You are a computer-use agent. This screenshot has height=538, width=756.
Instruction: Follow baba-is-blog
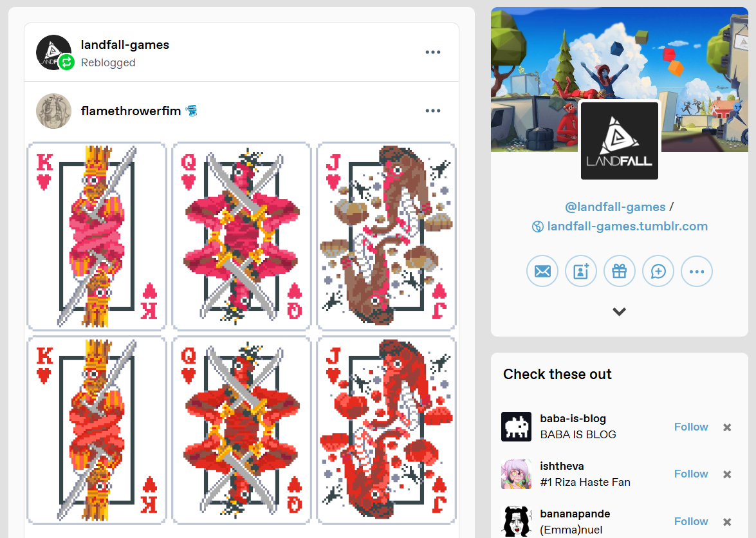[x=691, y=427]
